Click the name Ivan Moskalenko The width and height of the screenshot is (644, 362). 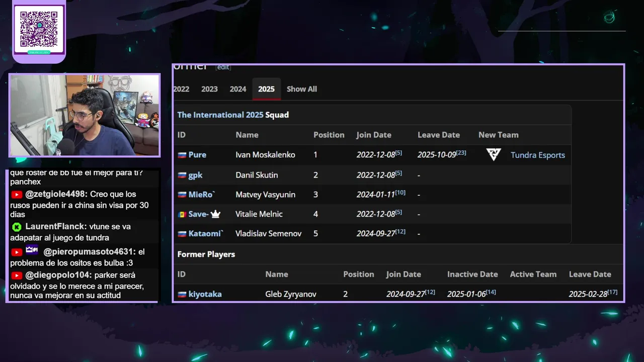tap(265, 155)
